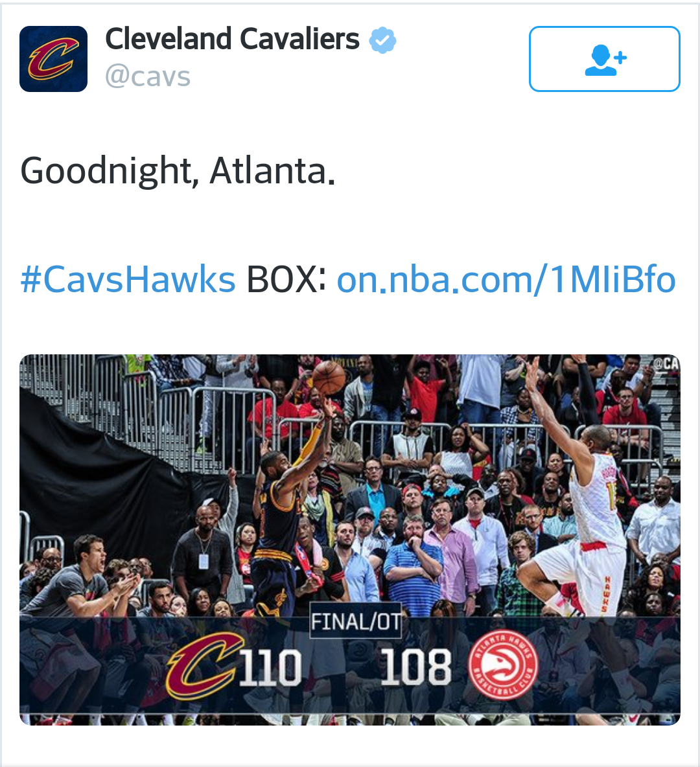Click the "BOX:" text in the tweet
The image size is (700, 767).
tap(286, 280)
